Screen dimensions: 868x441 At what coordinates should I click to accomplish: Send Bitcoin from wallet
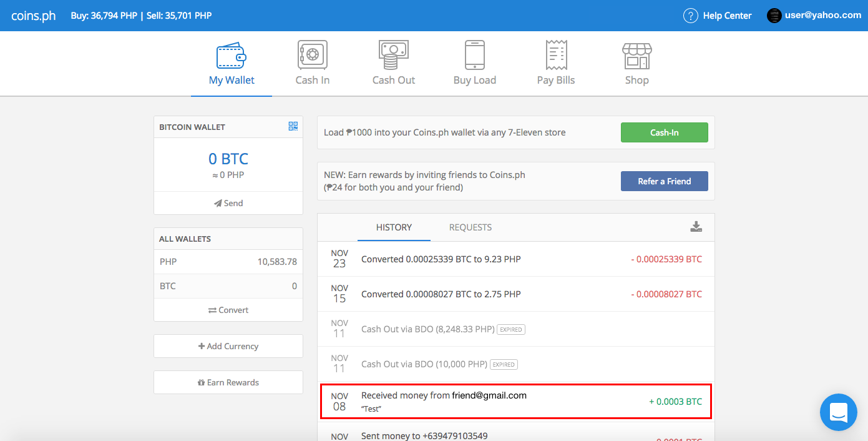pos(228,203)
